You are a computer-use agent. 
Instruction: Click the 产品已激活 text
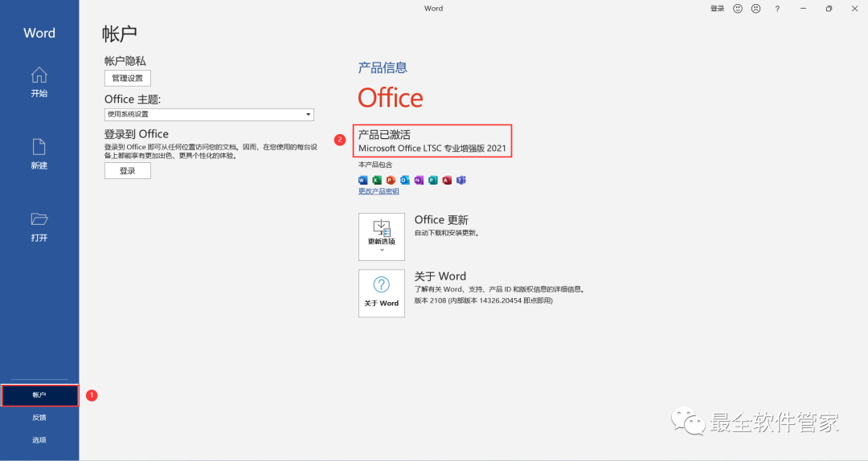coord(384,134)
